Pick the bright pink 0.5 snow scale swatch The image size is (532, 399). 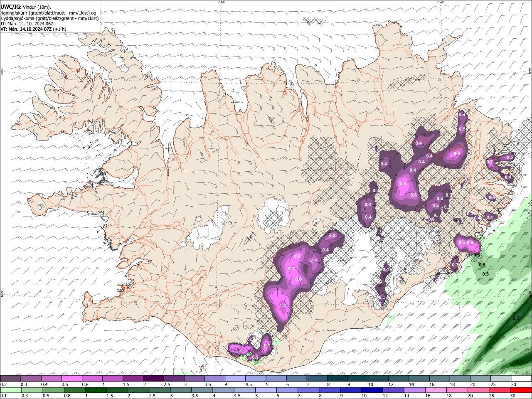pos(71,378)
